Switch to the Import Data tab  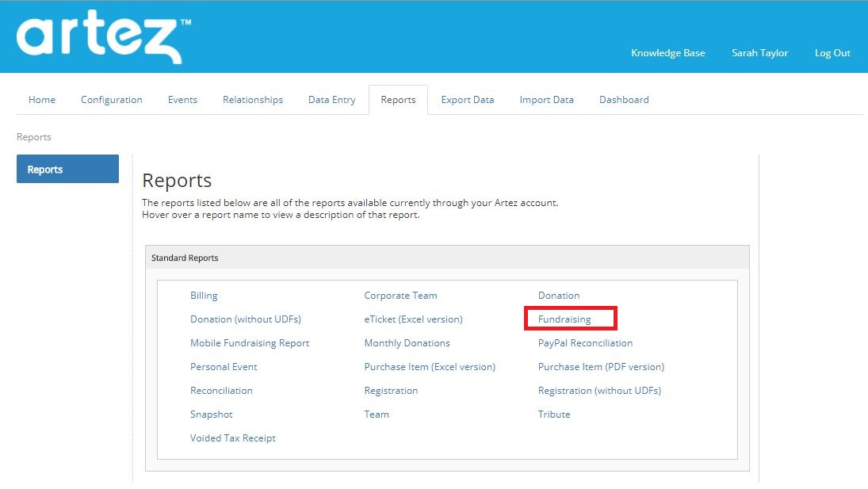pos(546,100)
